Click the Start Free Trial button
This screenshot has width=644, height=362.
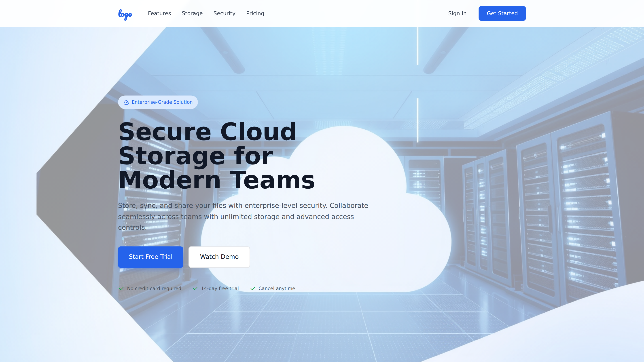(150, 257)
